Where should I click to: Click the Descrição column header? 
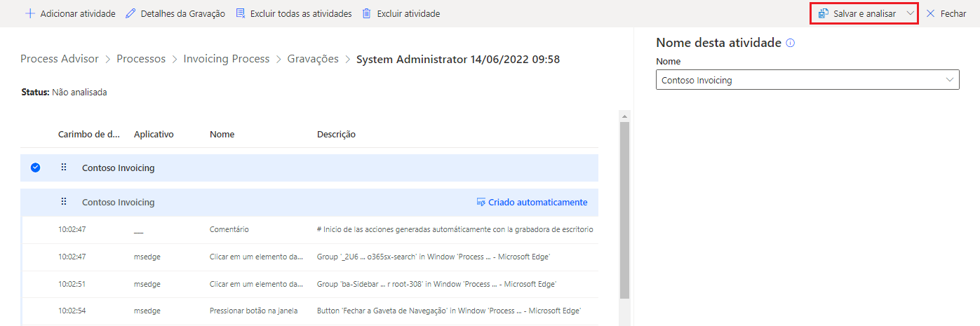pyautogui.click(x=337, y=134)
